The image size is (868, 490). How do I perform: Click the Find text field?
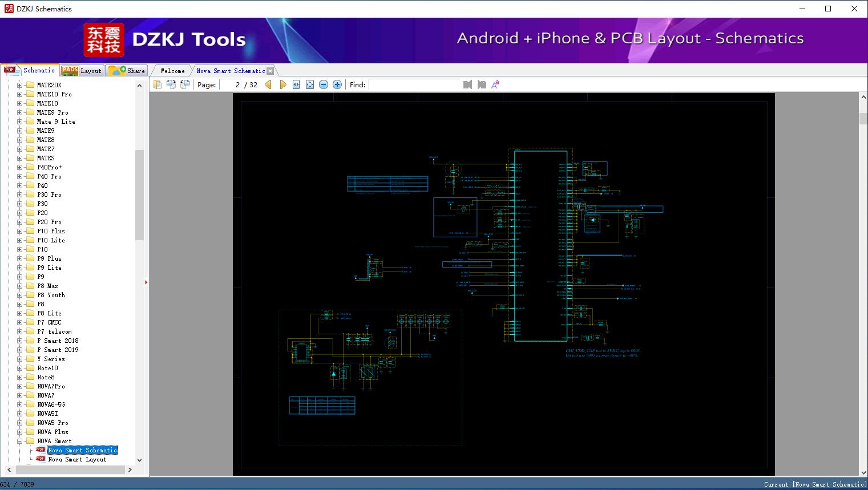[x=414, y=84]
